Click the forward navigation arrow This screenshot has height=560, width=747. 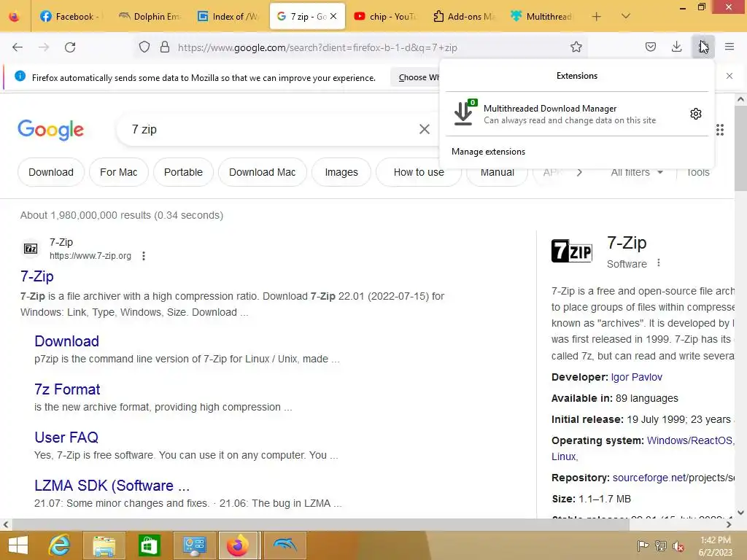point(44,47)
